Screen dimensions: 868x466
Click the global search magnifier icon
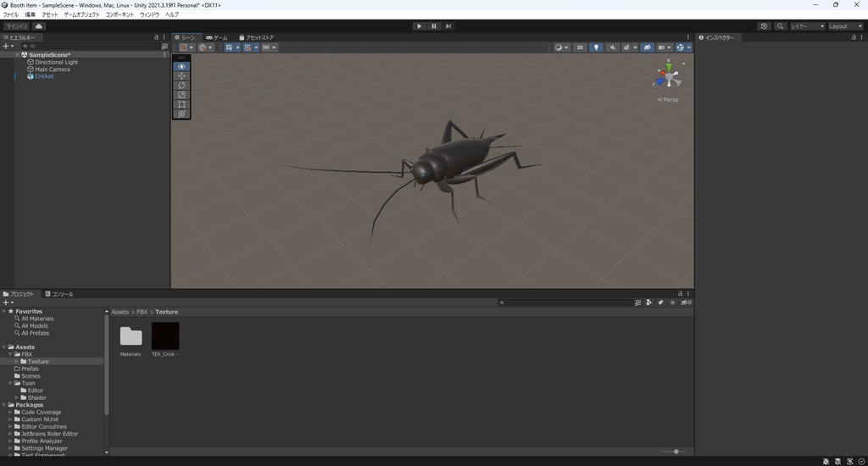tap(779, 26)
